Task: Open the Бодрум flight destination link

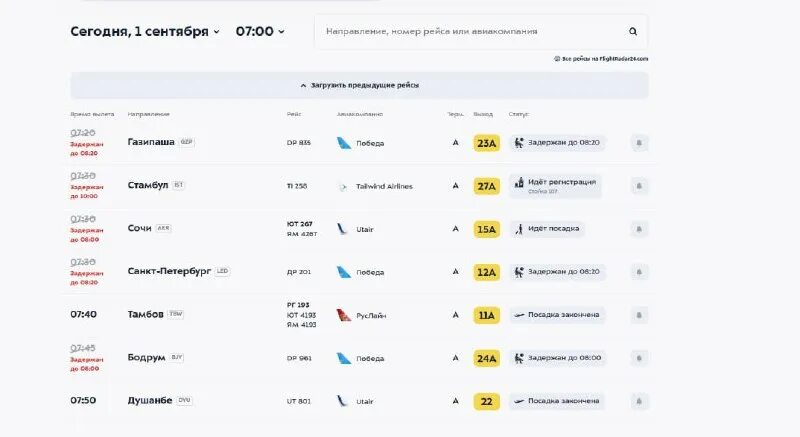Action: pyautogui.click(x=146, y=357)
